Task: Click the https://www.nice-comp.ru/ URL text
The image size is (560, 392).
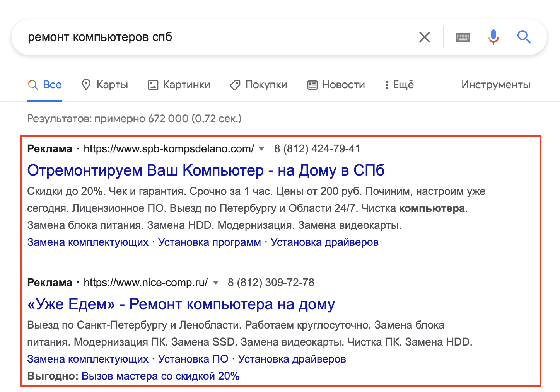Action: tap(146, 283)
